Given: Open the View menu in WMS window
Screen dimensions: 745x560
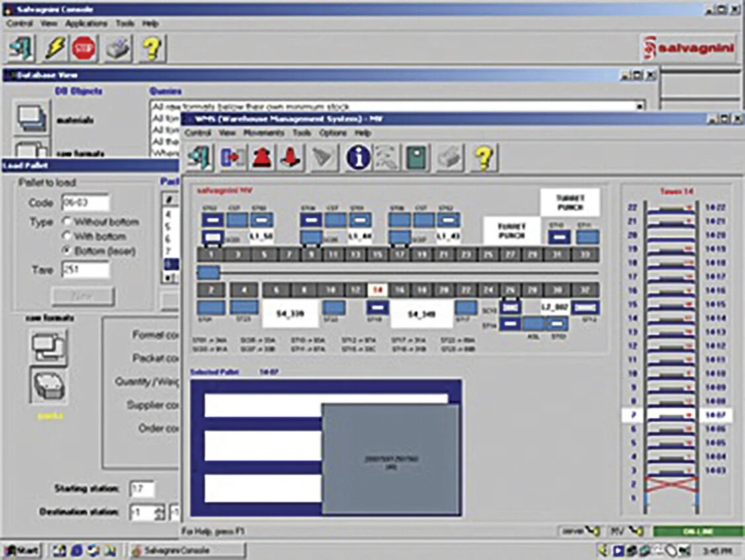Looking at the screenshot, I should coord(227,133).
